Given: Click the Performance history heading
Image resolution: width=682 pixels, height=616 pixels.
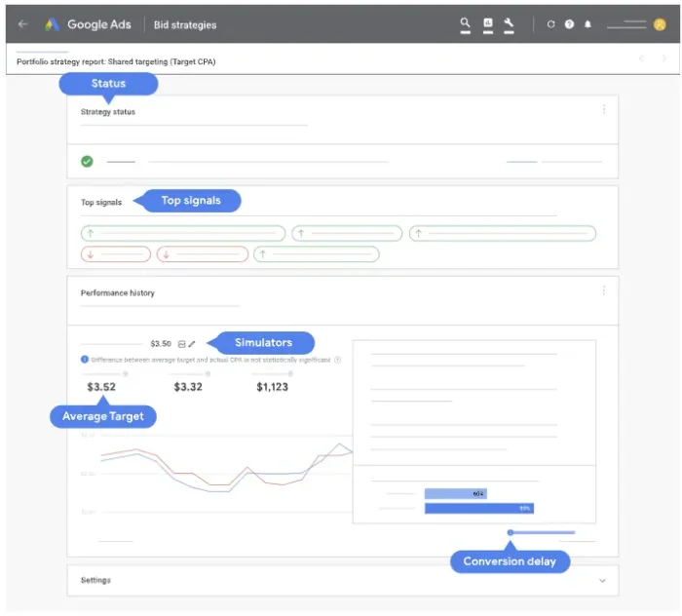Looking at the screenshot, I should (x=118, y=292).
